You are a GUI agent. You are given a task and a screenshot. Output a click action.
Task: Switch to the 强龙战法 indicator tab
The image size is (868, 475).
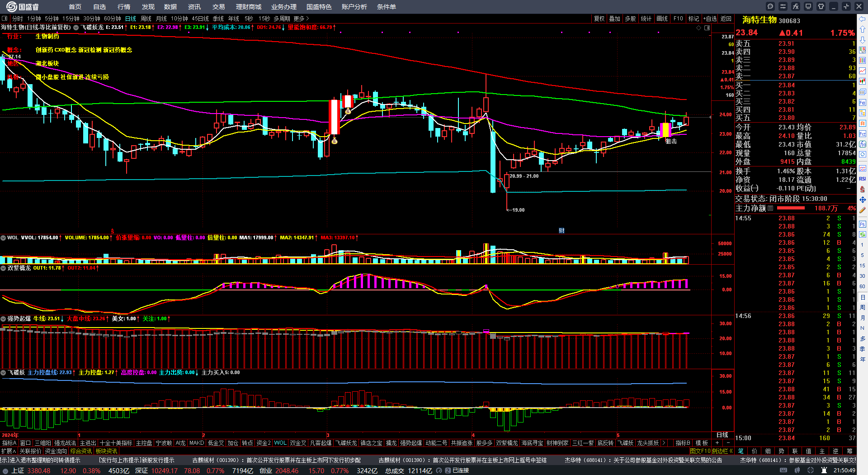point(65,443)
